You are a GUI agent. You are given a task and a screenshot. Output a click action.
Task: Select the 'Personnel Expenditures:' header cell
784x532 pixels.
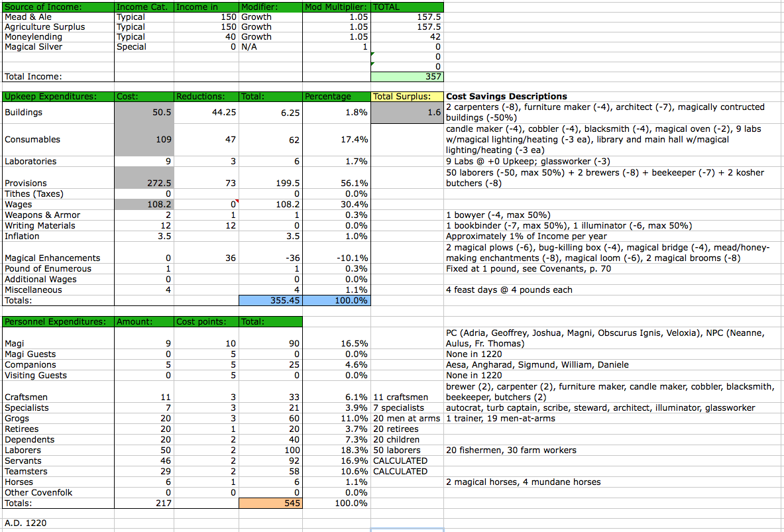click(58, 322)
